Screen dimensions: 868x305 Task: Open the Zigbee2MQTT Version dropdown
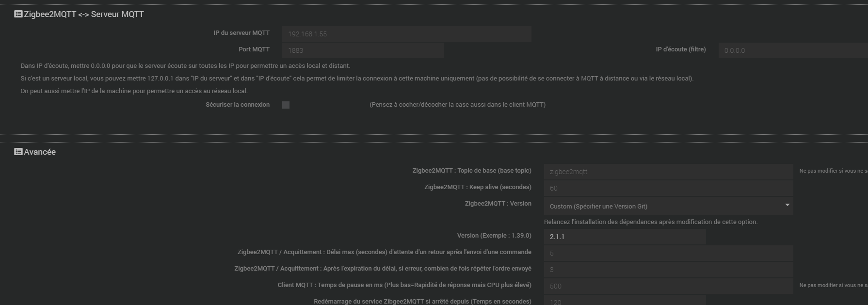click(x=668, y=206)
